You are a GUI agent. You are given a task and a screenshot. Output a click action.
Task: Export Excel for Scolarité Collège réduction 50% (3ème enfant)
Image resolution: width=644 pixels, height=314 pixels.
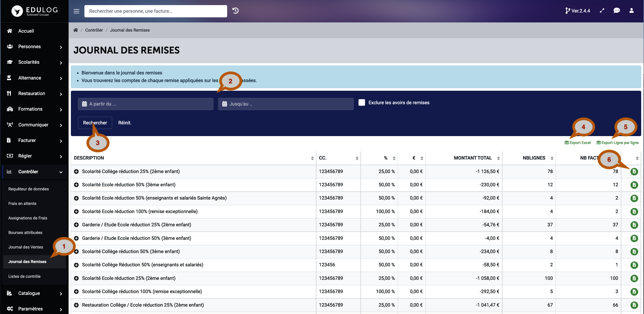click(x=634, y=252)
